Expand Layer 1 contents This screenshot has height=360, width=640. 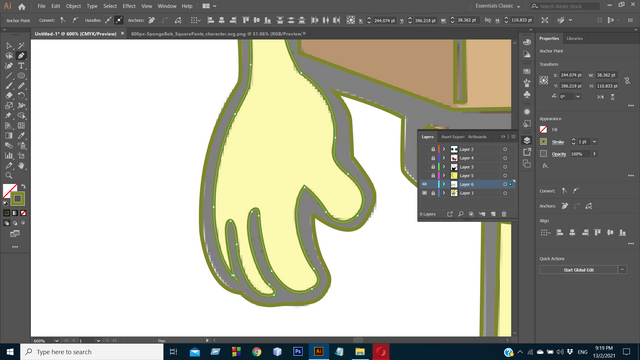click(444, 193)
